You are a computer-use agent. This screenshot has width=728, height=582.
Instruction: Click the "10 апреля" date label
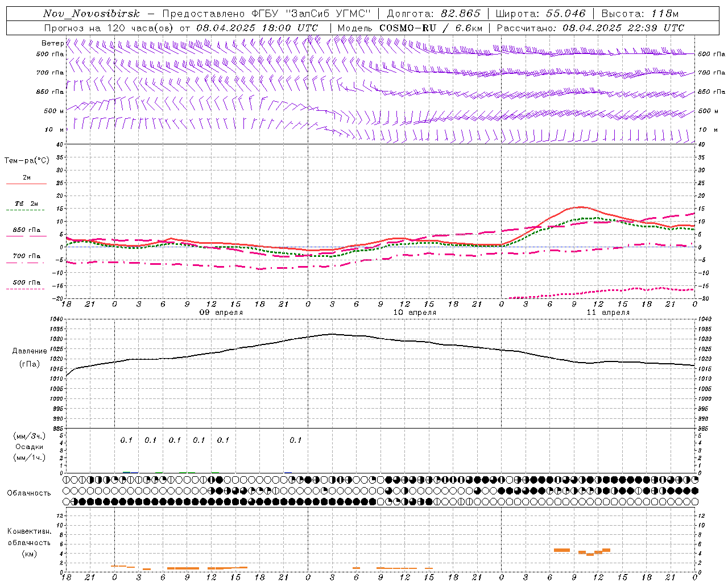click(x=415, y=313)
